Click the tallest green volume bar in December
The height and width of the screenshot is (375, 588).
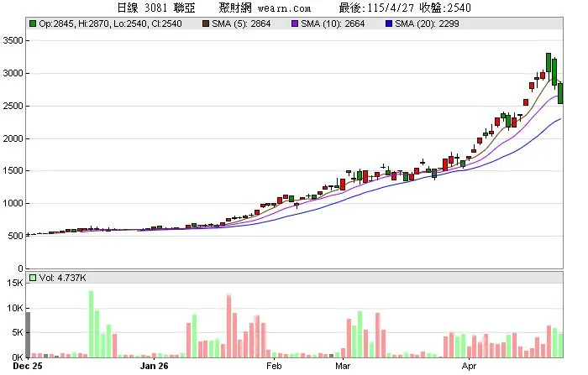tap(91, 324)
